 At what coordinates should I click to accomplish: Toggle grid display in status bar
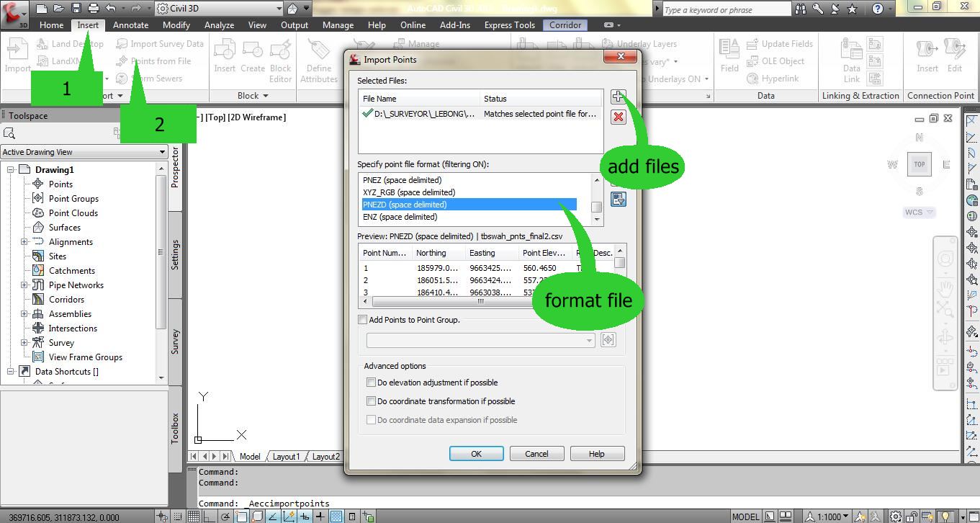tap(194, 516)
